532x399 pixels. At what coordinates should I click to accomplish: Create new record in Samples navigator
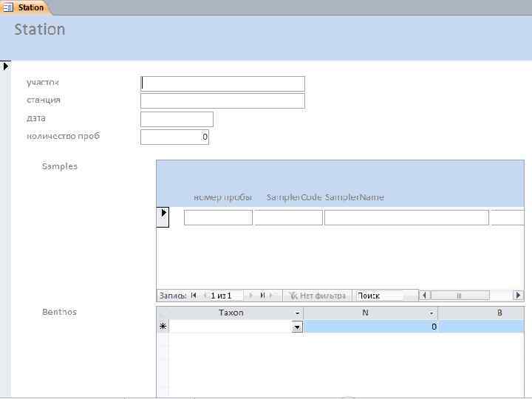coord(273,296)
